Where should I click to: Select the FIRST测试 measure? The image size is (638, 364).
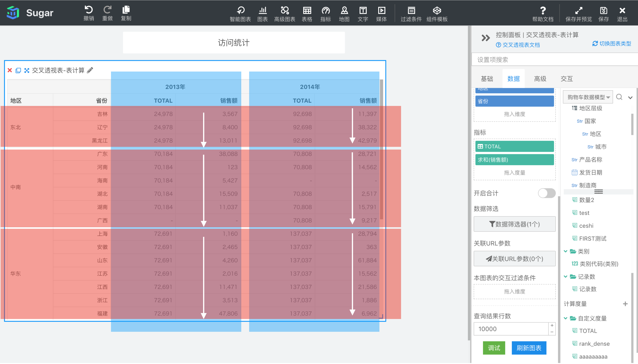[589, 238]
